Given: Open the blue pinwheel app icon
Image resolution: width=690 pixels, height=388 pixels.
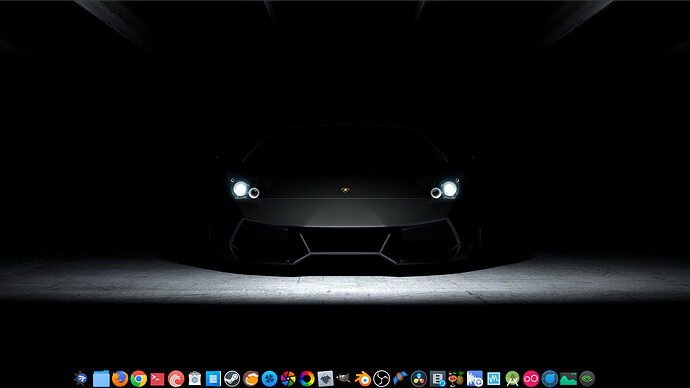Looking at the screenshot, I should [269, 378].
